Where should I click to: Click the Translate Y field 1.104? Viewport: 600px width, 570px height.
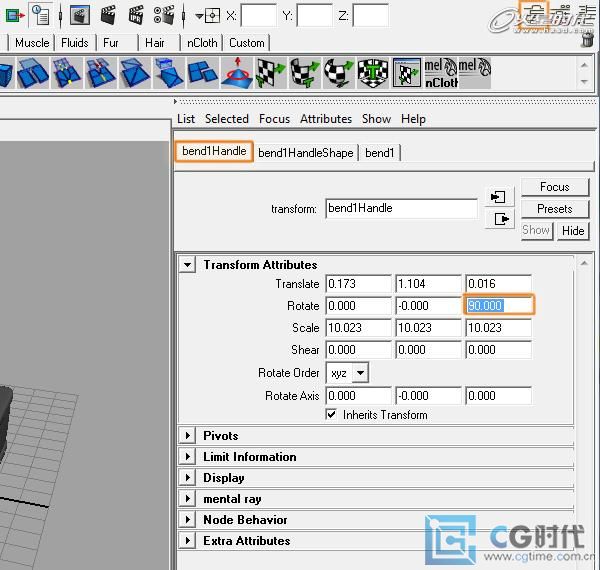click(x=428, y=283)
